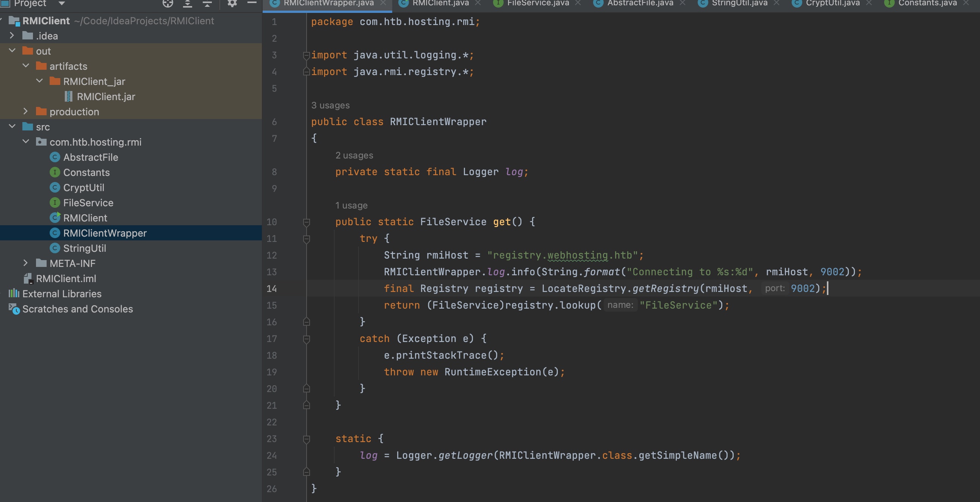
Task: Open the CryptUtil class in project tree
Action: click(83, 188)
